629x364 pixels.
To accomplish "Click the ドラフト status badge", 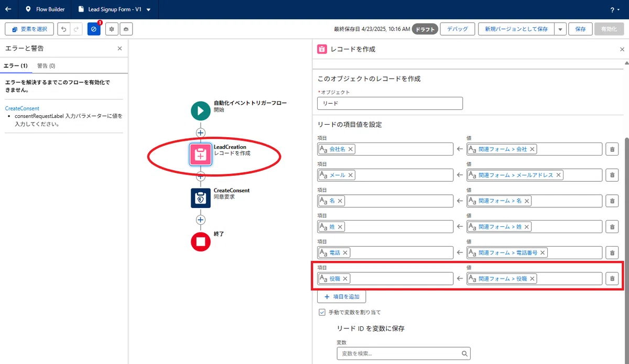I will coord(425,29).
